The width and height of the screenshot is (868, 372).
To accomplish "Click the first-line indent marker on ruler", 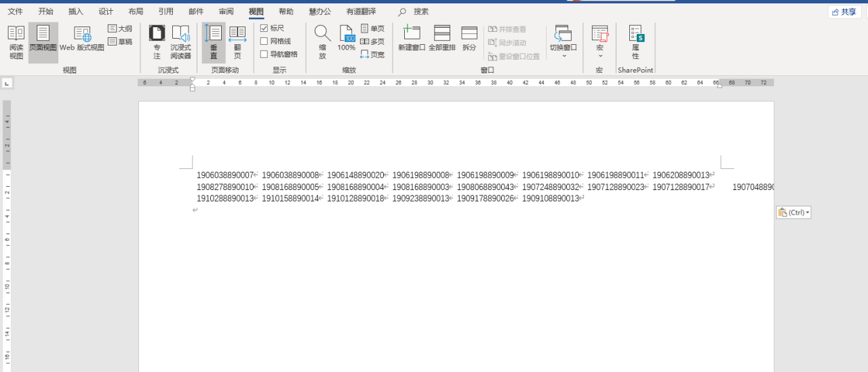I will coord(193,79).
